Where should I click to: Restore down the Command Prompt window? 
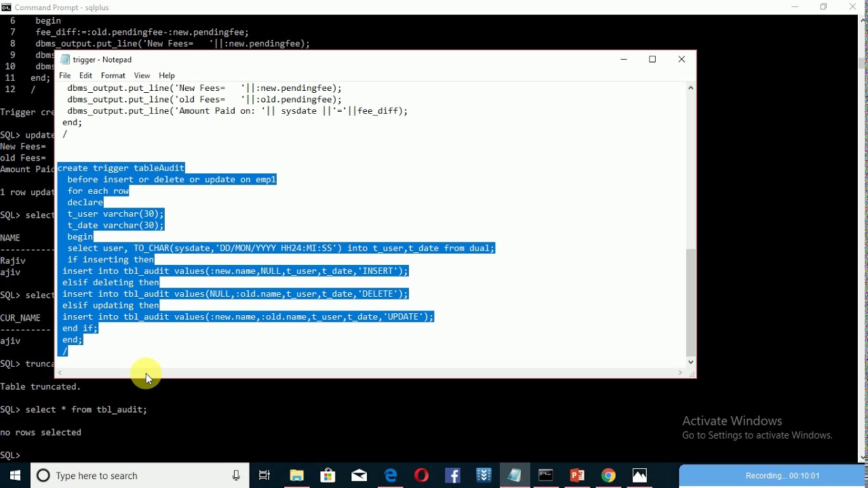coord(824,7)
